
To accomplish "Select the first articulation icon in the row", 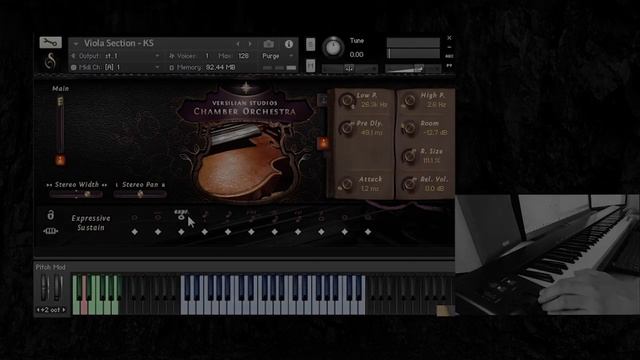I will (135, 218).
